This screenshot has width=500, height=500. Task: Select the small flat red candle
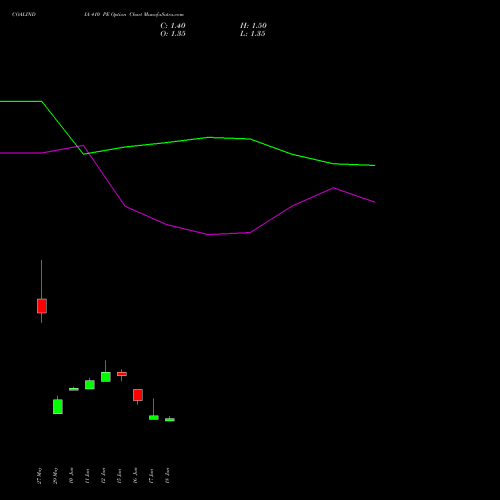pyautogui.click(x=122, y=374)
